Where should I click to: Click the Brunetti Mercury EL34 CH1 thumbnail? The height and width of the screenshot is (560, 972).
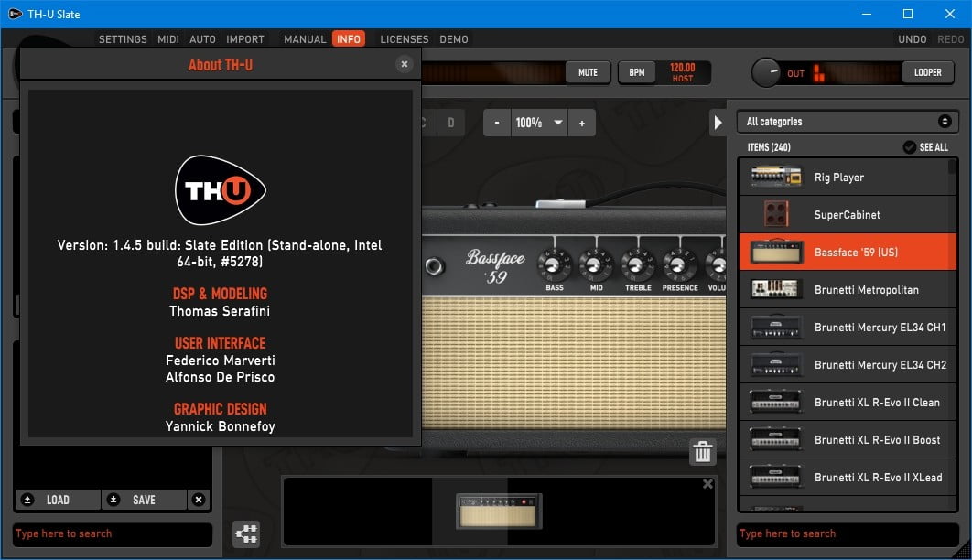775,328
